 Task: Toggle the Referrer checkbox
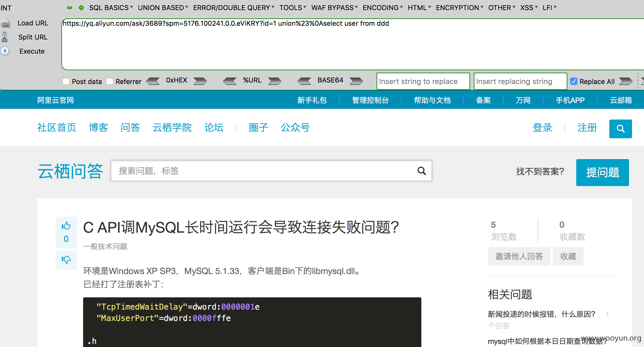click(109, 81)
